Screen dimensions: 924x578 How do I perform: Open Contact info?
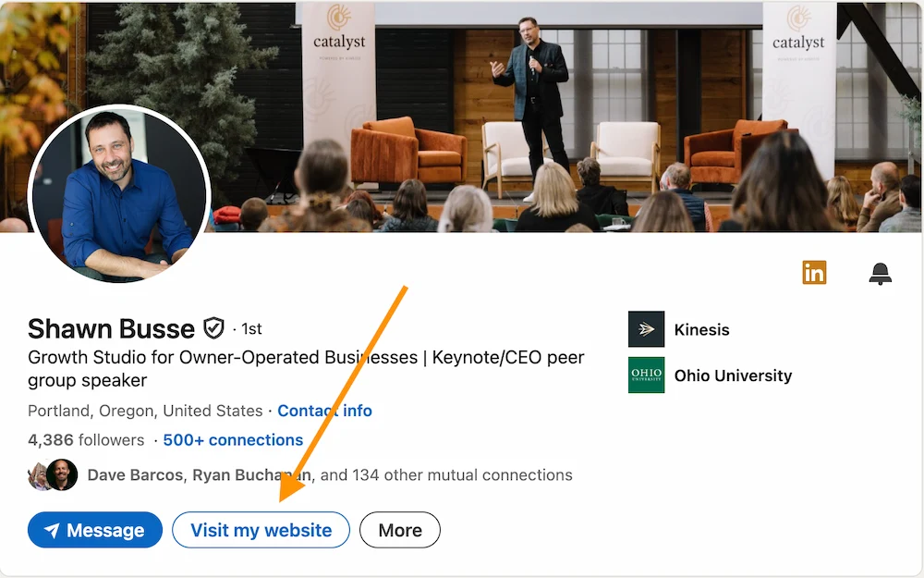pyautogui.click(x=324, y=411)
